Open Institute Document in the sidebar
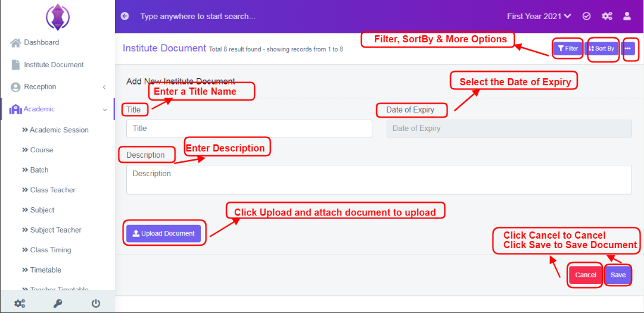The image size is (644, 313). [x=54, y=64]
